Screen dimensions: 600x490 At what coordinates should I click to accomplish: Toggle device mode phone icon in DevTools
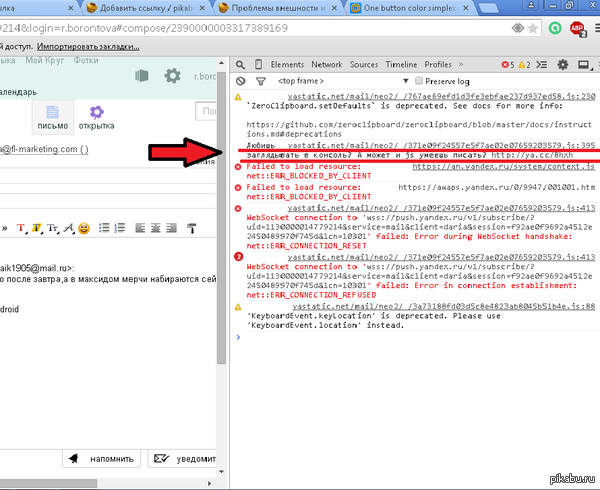257,64
